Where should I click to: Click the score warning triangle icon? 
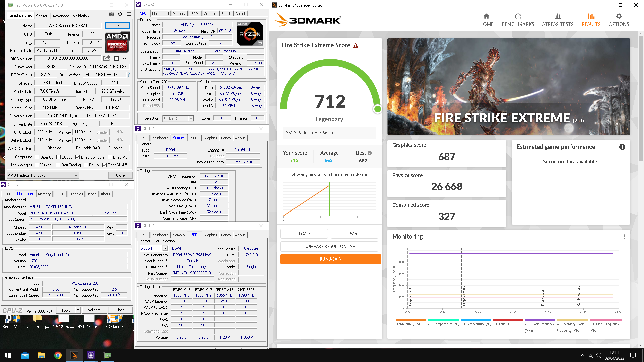coord(356,45)
